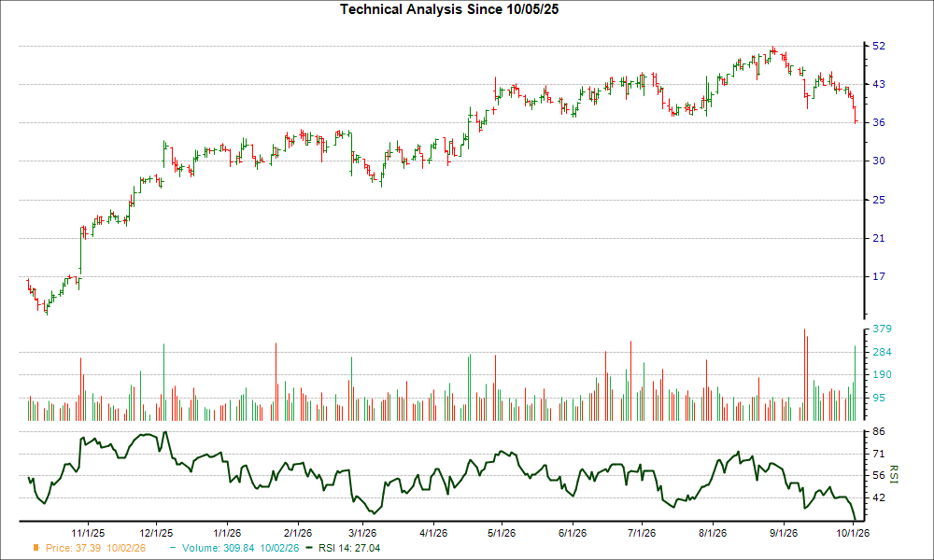Click the 71 RSI axis label

coord(879,455)
